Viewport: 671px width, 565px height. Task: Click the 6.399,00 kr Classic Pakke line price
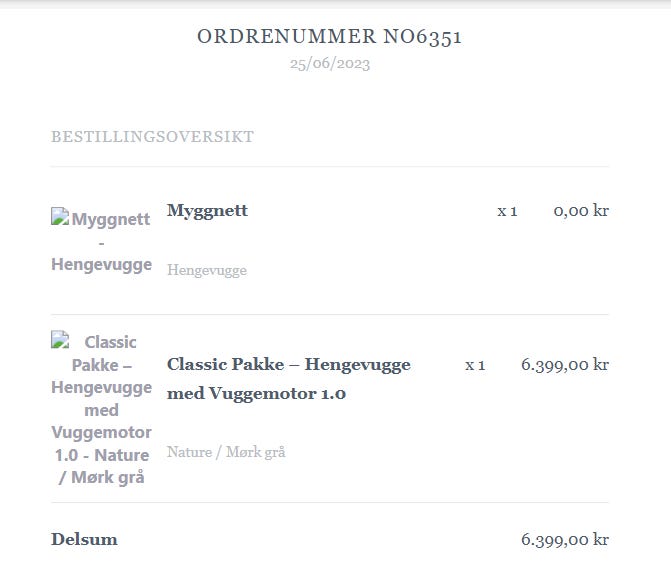(564, 365)
